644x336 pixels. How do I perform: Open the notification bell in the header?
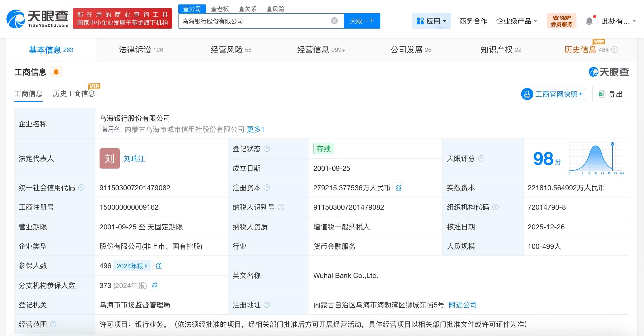tap(589, 21)
